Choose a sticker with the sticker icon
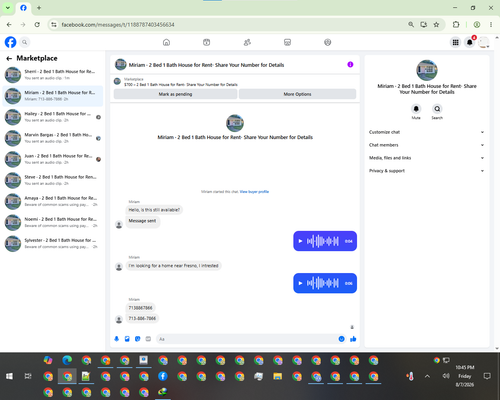500x400 pixels. point(138,339)
